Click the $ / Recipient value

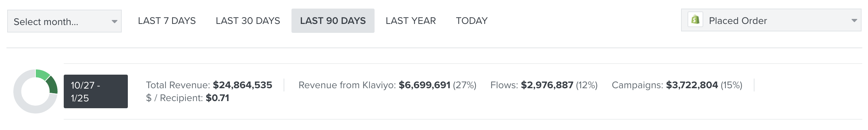pos(217,98)
